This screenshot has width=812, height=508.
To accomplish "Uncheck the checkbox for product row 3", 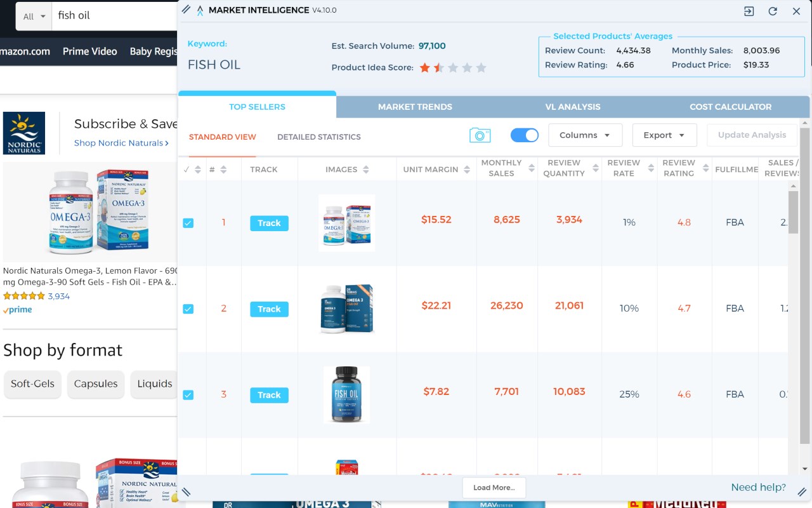I will 188,395.
